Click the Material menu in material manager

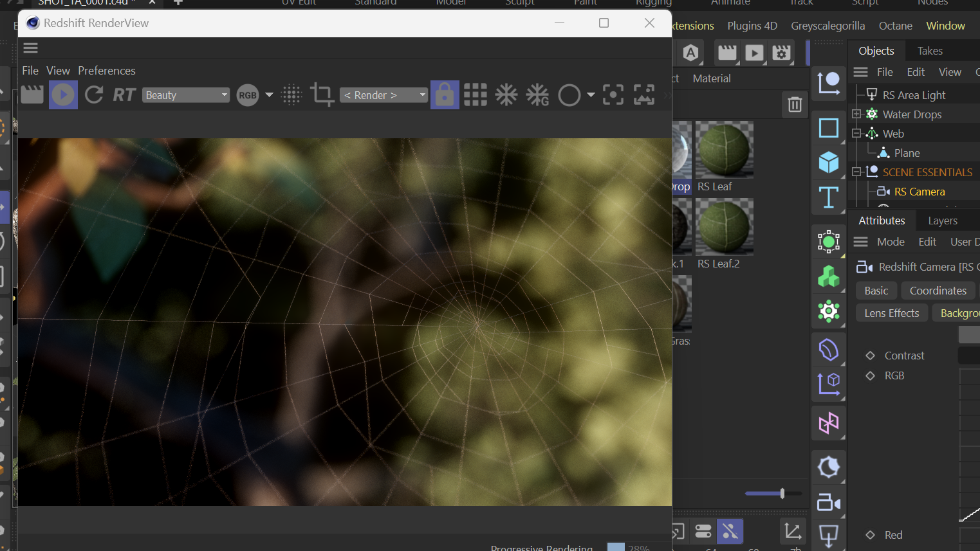712,78
